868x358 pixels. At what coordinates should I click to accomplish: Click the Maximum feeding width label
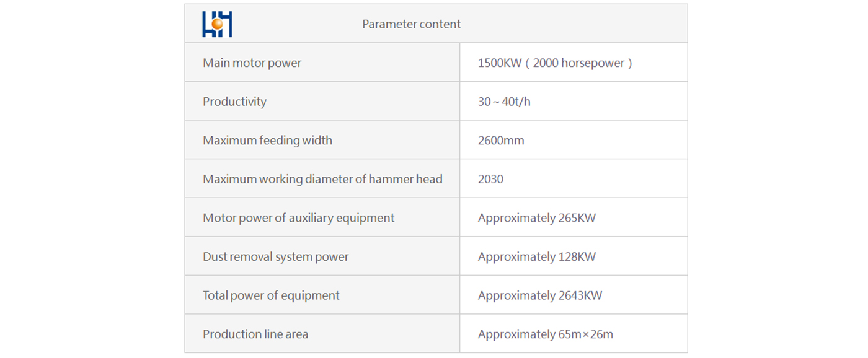pos(267,140)
